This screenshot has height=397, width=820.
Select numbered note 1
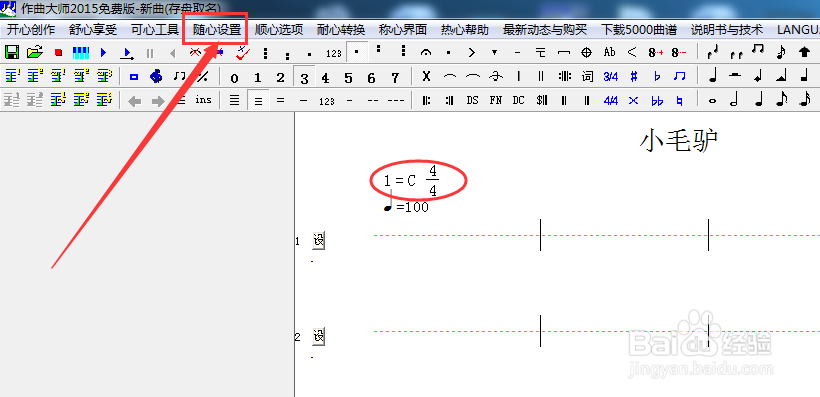pyautogui.click(x=257, y=77)
